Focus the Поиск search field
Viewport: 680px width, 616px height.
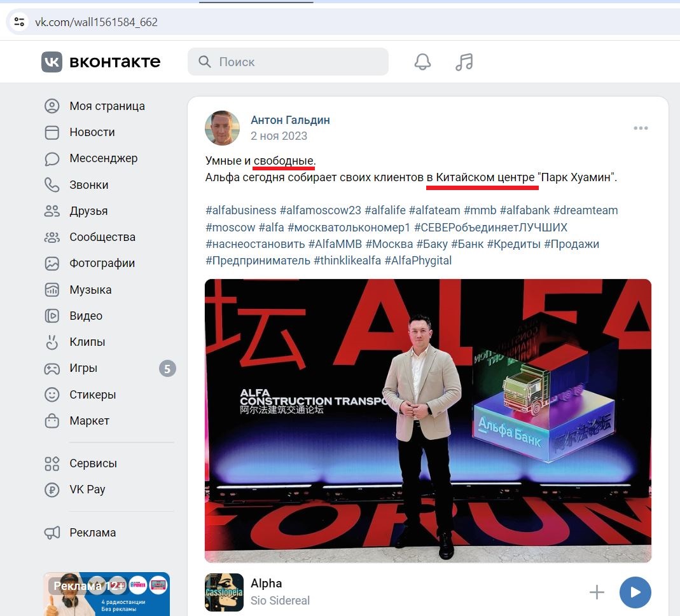click(x=288, y=62)
